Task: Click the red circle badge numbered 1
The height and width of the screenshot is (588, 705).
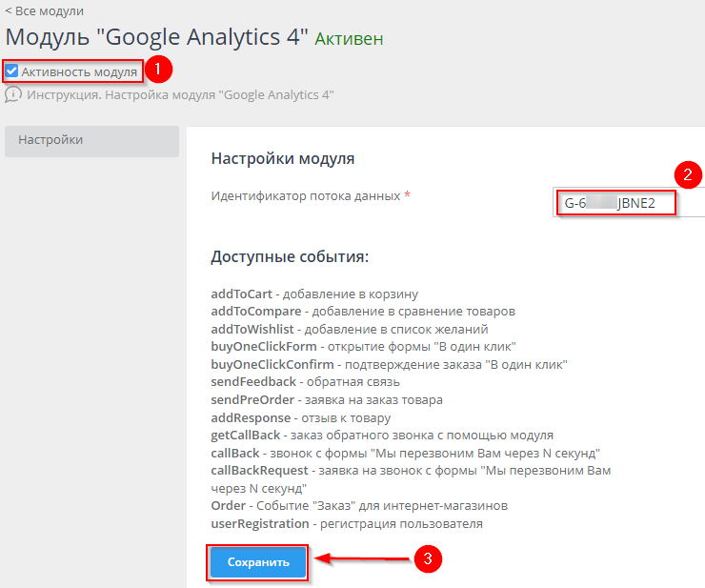Action: click(161, 70)
